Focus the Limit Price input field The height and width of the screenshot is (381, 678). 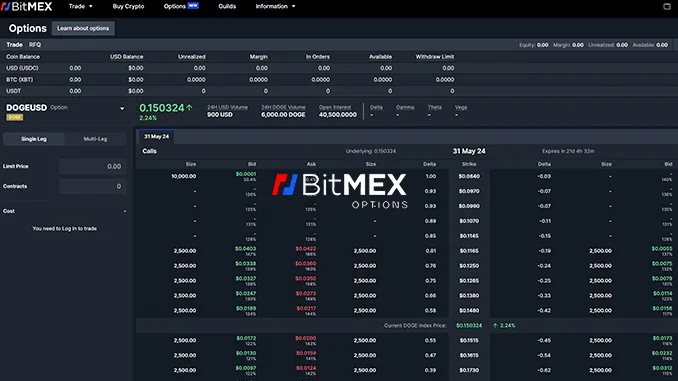click(x=93, y=166)
